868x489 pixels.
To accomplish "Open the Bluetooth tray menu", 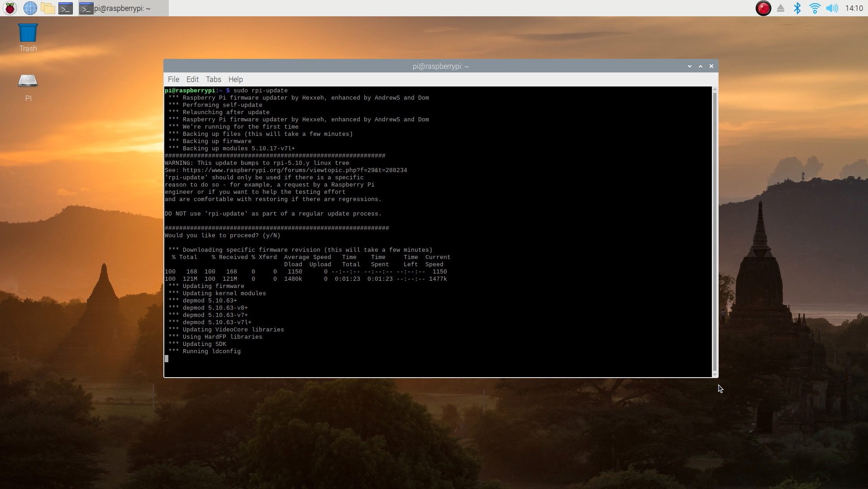I will 797,8.
